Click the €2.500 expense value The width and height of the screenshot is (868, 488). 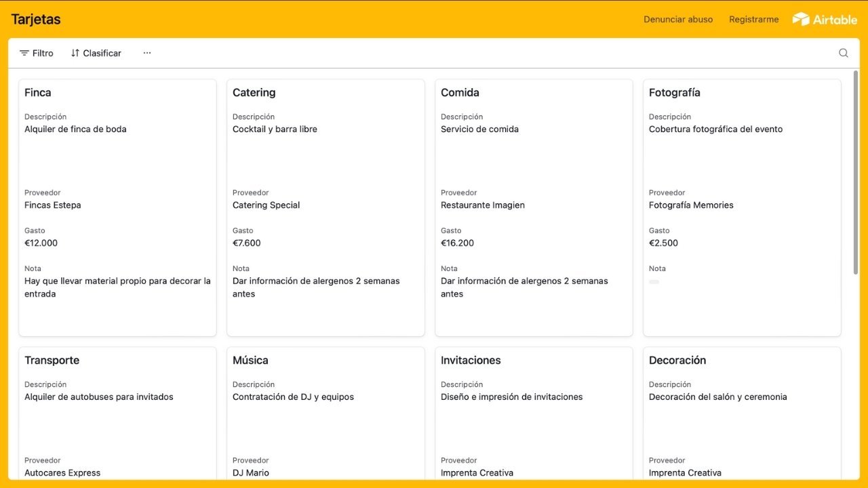pos(663,243)
